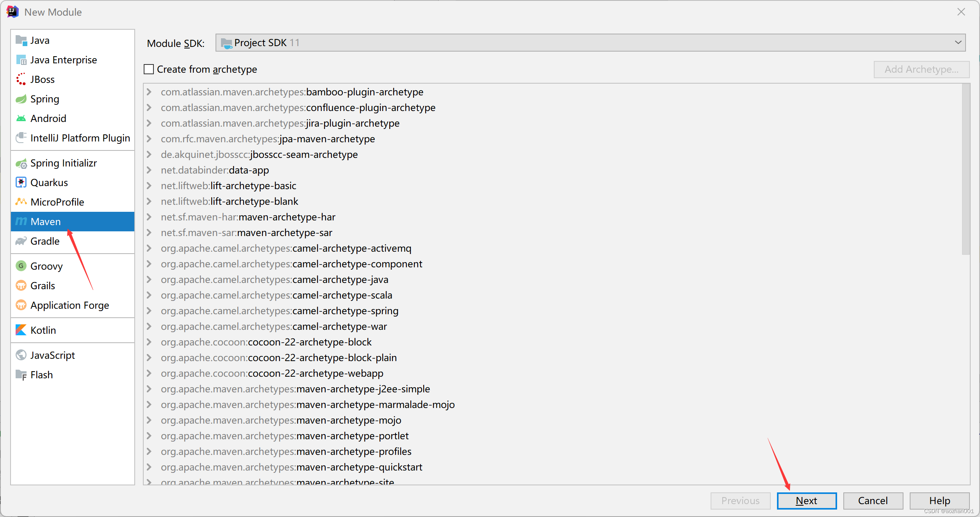Select Java Enterprise module type
Viewport: 980px width, 517px height.
tap(64, 60)
